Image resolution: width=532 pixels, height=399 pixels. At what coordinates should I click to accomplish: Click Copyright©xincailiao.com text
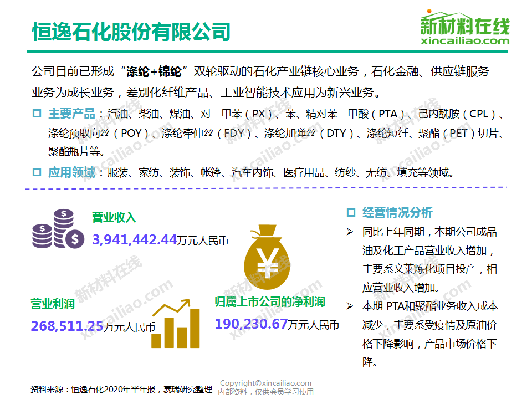[265, 383]
